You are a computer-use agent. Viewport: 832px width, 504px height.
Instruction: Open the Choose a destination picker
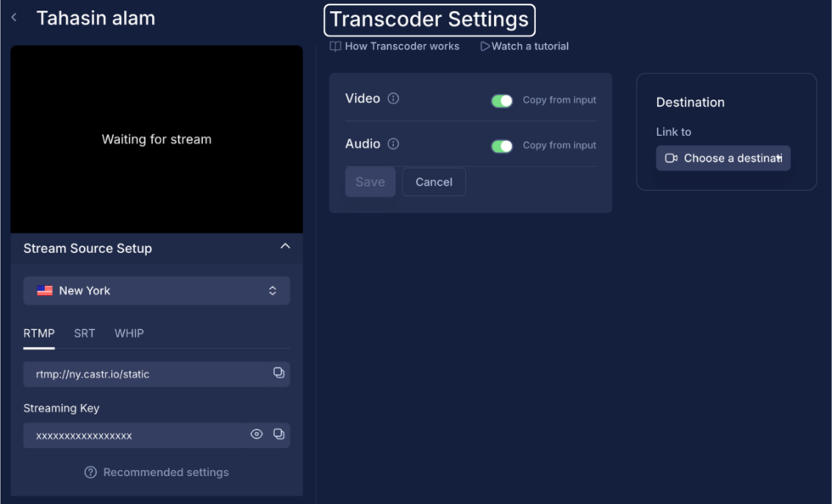pyautogui.click(x=722, y=158)
